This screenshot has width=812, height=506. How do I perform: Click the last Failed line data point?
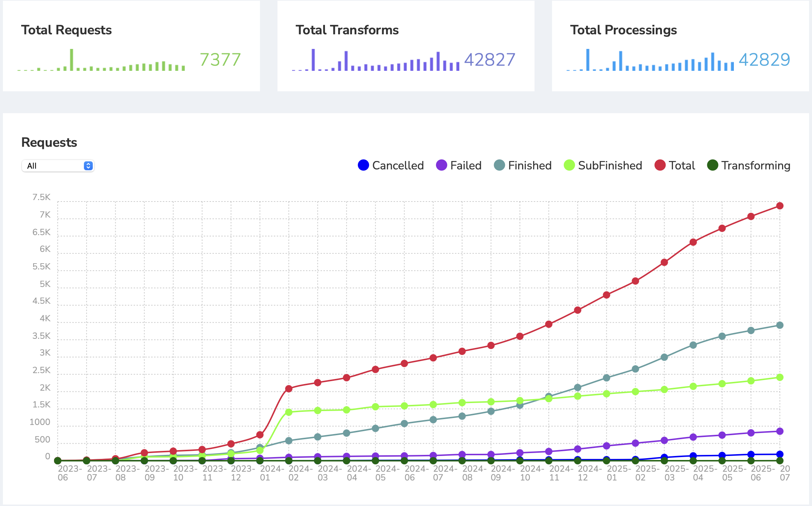point(780,431)
